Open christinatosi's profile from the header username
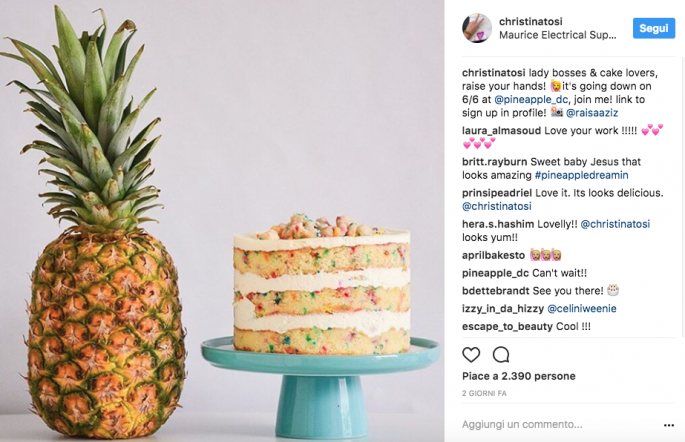The image size is (685, 442). (530, 22)
